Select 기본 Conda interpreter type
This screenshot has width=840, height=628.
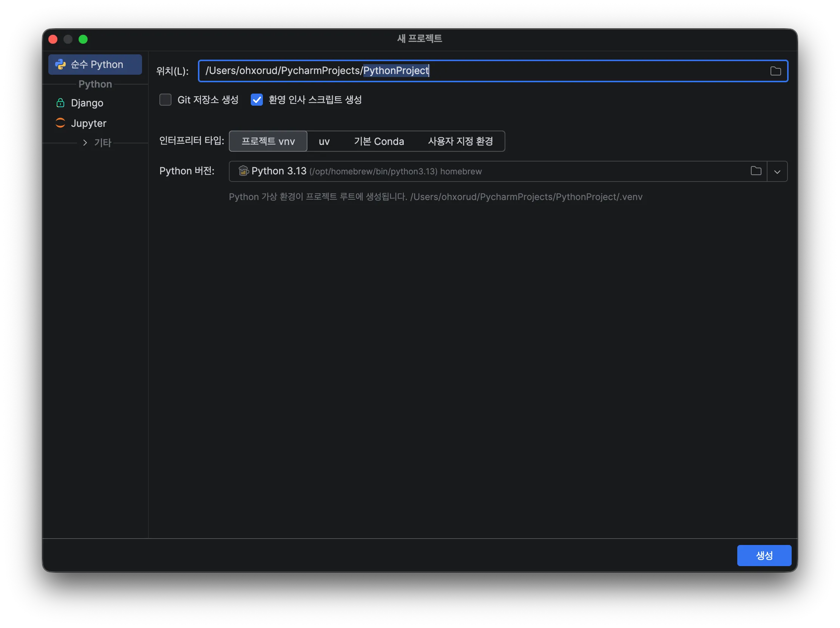pos(378,142)
